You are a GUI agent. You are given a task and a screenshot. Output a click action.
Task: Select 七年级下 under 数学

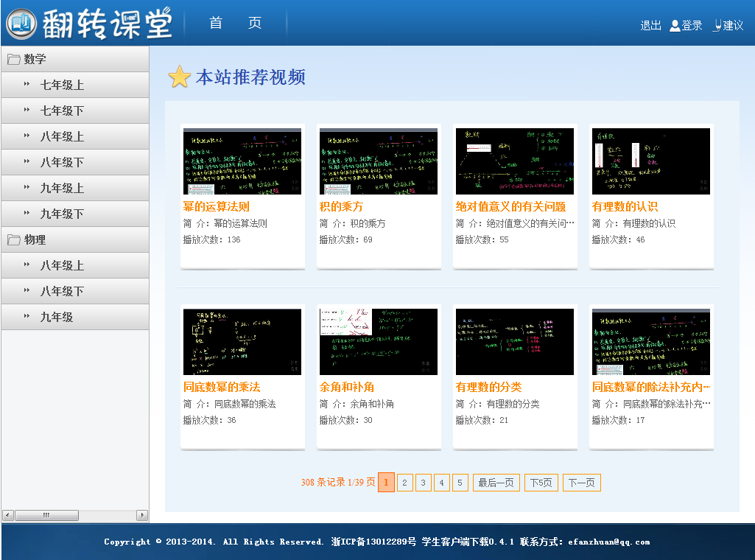point(75,111)
